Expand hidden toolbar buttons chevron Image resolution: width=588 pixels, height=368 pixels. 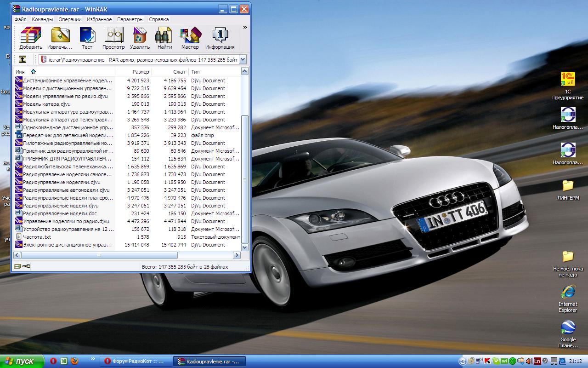pyautogui.click(x=245, y=28)
